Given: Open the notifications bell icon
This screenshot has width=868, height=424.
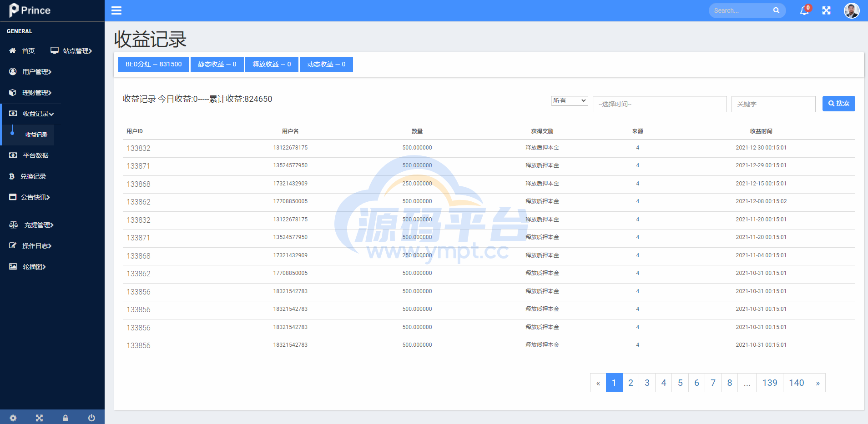Looking at the screenshot, I should tap(804, 10).
